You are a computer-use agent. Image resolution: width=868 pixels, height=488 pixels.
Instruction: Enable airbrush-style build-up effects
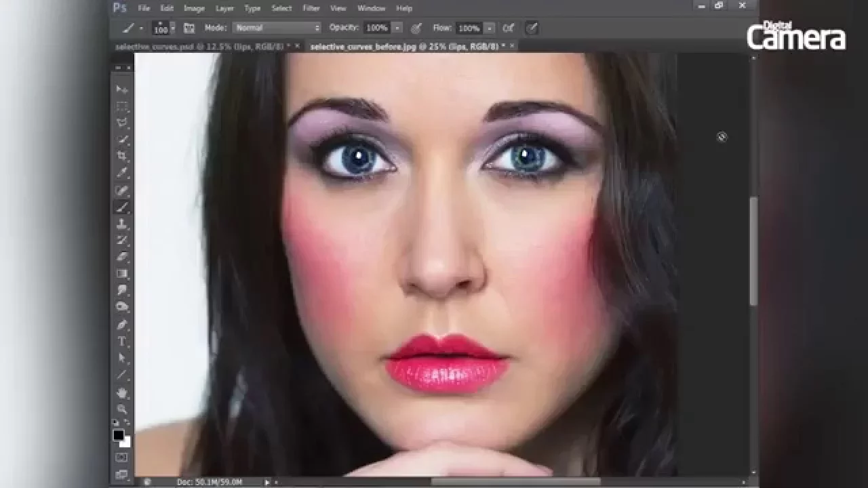pos(508,28)
